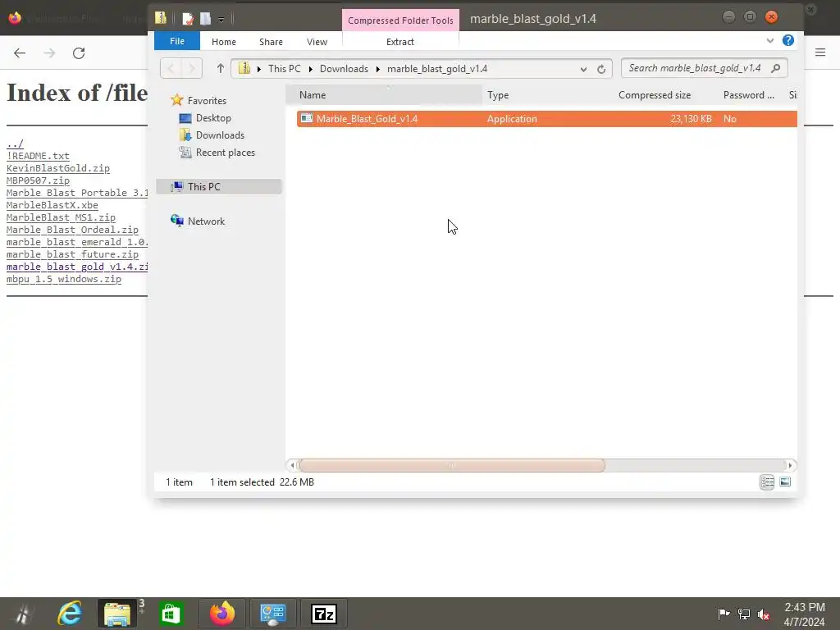The height and width of the screenshot is (630, 840).
Task: Open Downloads in navigation pane
Action: [220, 135]
